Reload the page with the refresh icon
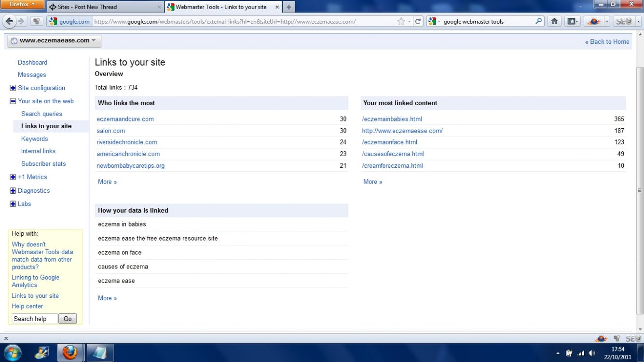Image resolution: width=644 pixels, height=362 pixels. tap(418, 21)
